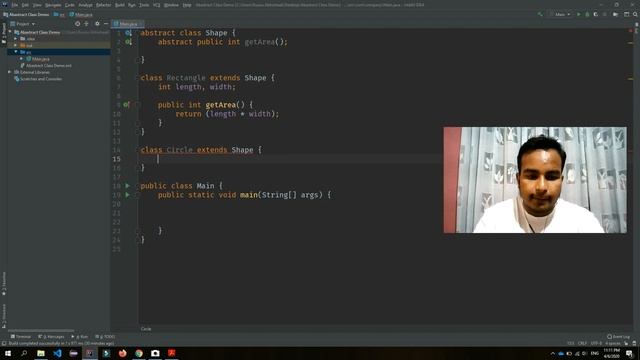This screenshot has width=640, height=360.
Task: Fold the getArea method body in Rectangle
Action: (x=138, y=104)
